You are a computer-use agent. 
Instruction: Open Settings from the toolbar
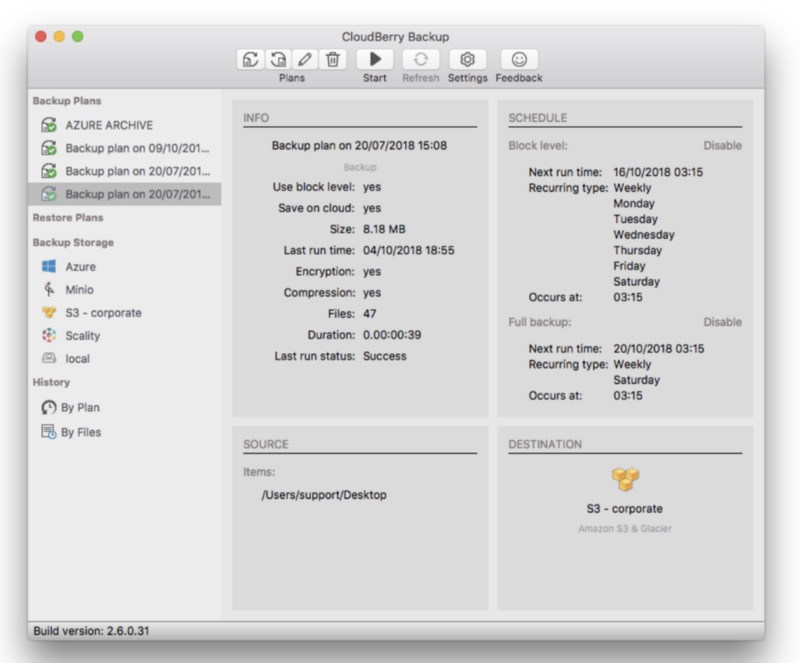(x=467, y=60)
